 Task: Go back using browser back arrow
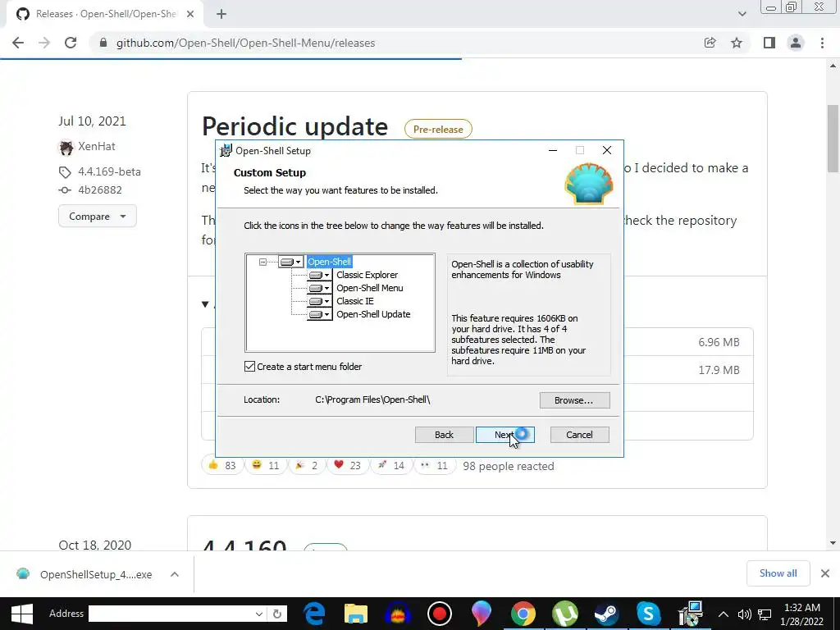(x=18, y=43)
